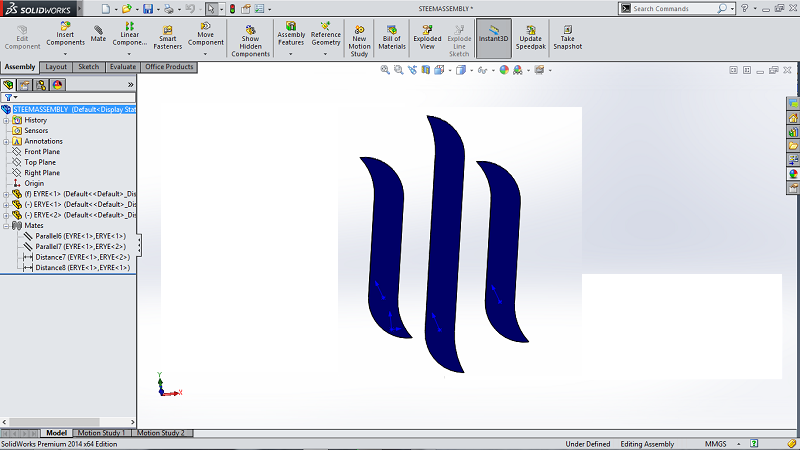Open SolidWorks Resources home icon in the task pane
Screen dimensions: 800x450
click(x=793, y=118)
